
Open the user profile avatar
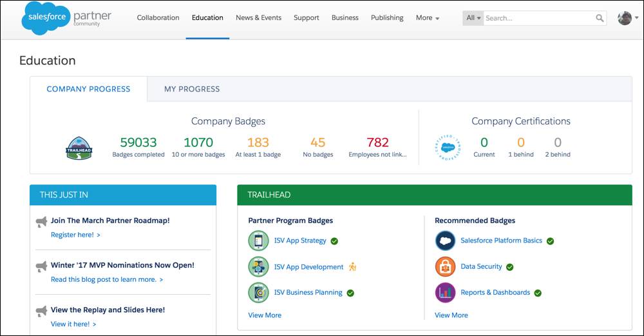point(624,18)
